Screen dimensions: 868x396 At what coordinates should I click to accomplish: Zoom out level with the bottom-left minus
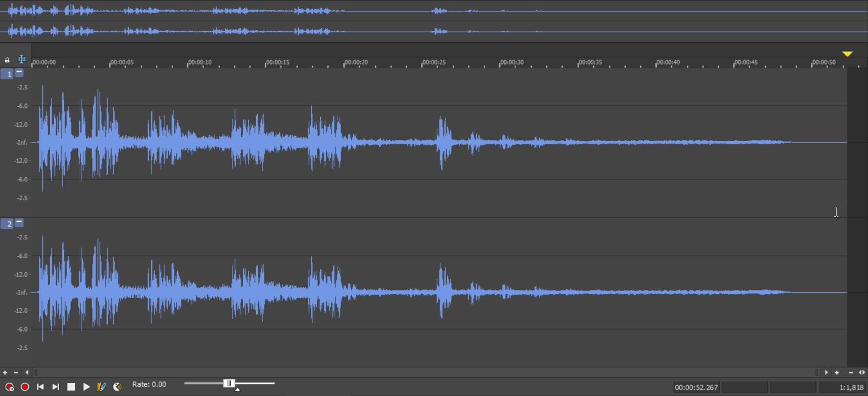tap(16, 372)
